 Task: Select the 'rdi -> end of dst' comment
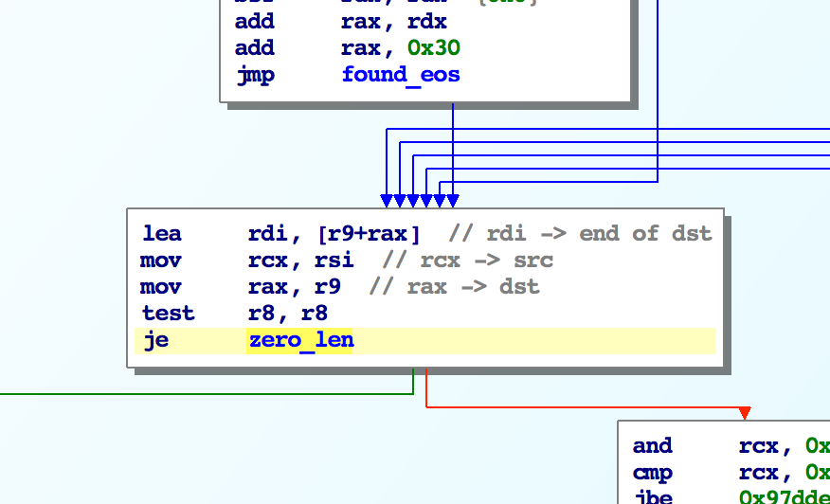tap(580, 234)
